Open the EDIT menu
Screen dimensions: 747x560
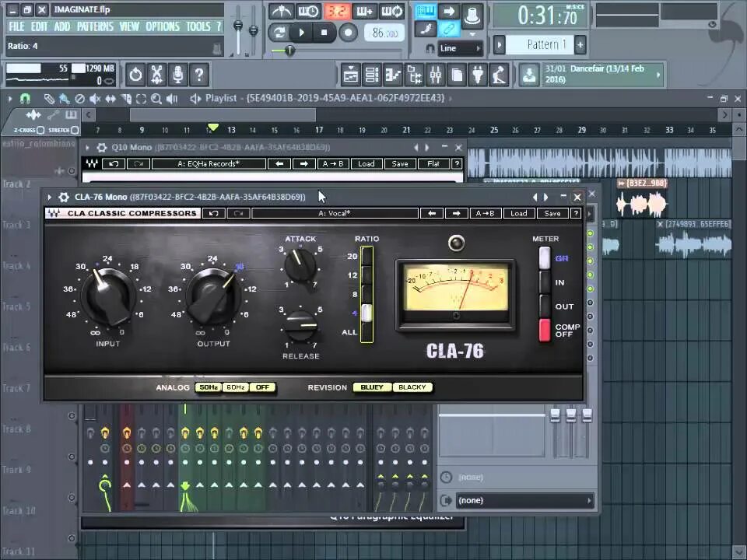tap(40, 26)
